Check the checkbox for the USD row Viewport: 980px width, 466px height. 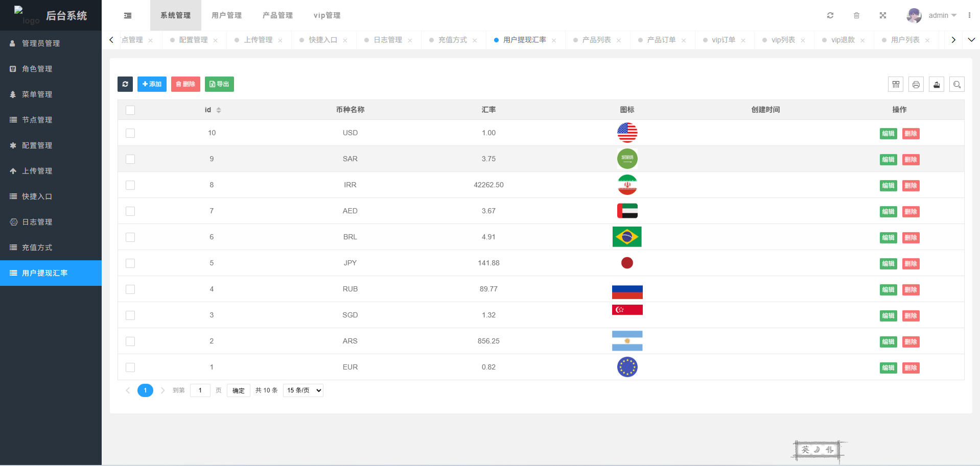tap(130, 133)
